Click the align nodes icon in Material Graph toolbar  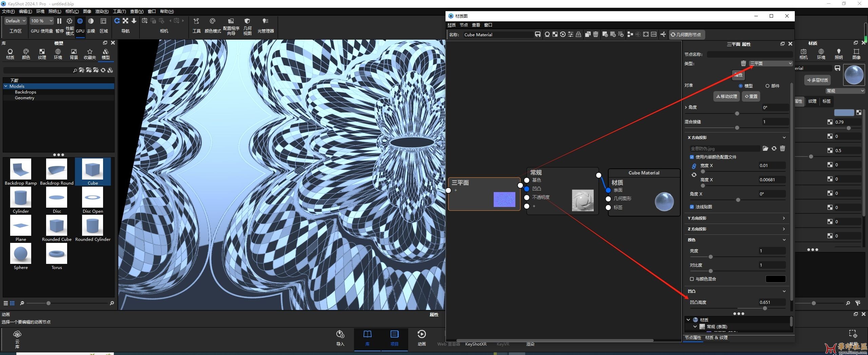tap(630, 35)
